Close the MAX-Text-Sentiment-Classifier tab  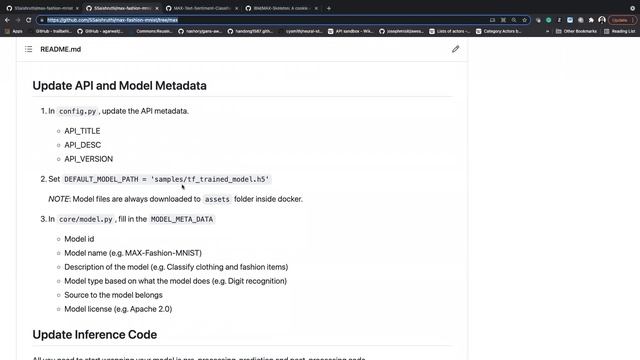[x=236, y=8]
